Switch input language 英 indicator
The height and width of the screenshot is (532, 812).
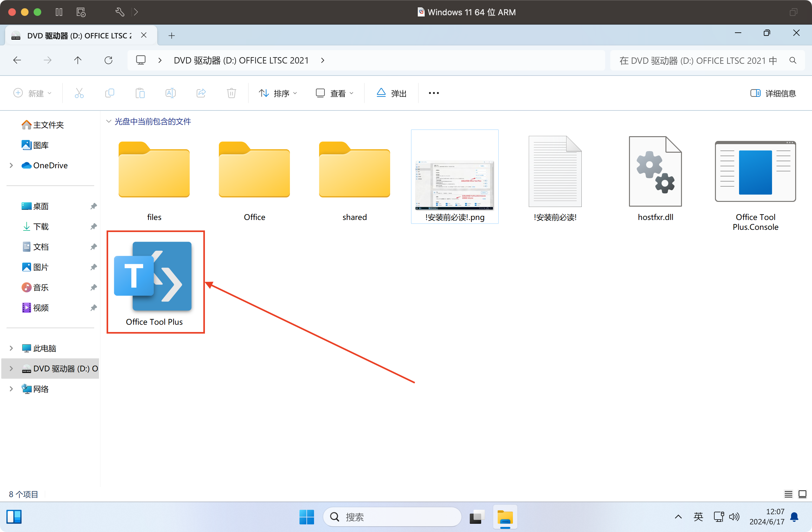698,517
